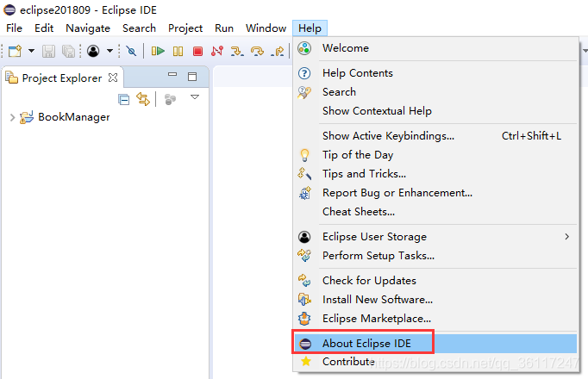The height and width of the screenshot is (379, 588).
Task: Open the Search menu in menu bar
Action: tap(139, 28)
